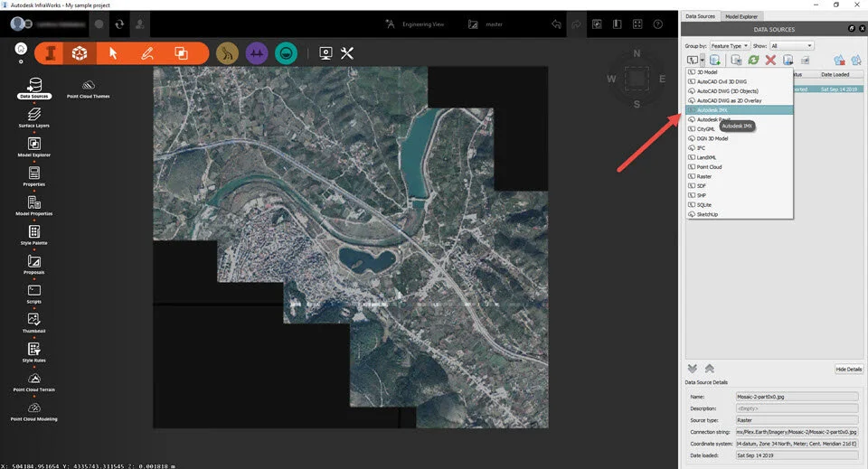
Task: Click the compass view cube
Action: pyautogui.click(x=637, y=79)
